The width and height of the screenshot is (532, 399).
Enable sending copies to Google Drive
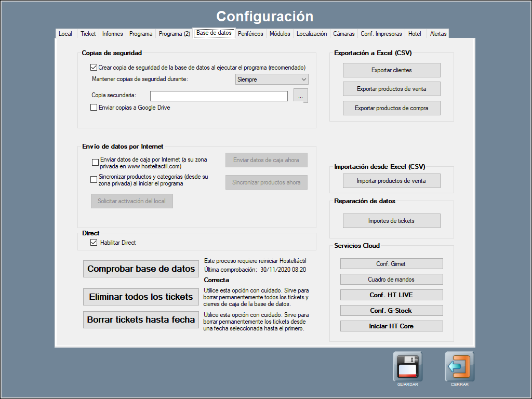pos(94,108)
